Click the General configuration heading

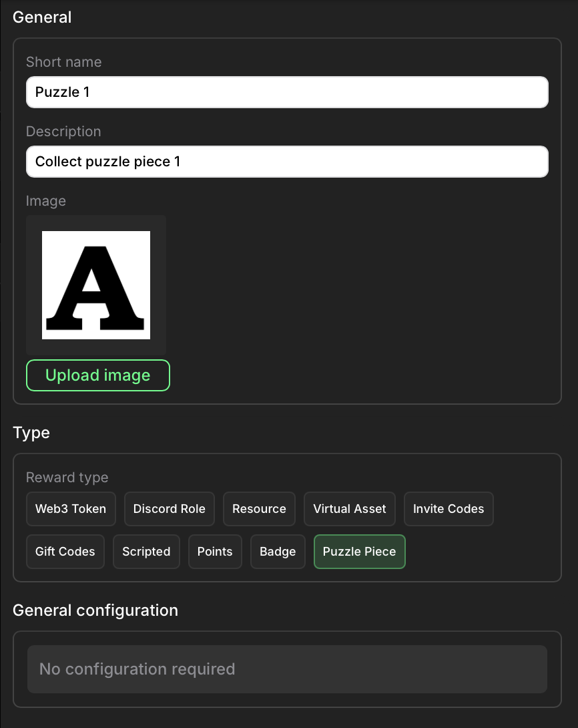point(95,610)
